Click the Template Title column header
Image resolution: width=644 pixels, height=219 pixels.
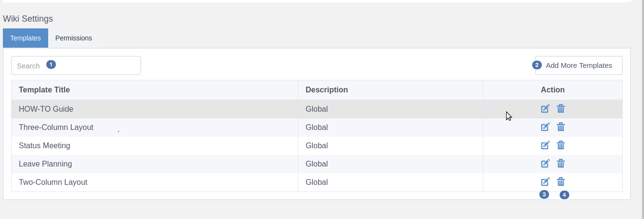coord(44,90)
